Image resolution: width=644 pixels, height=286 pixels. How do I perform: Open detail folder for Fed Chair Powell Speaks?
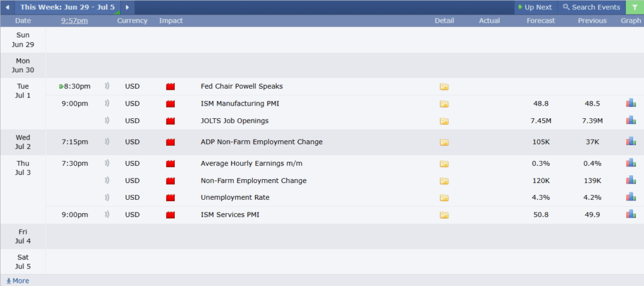click(444, 87)
